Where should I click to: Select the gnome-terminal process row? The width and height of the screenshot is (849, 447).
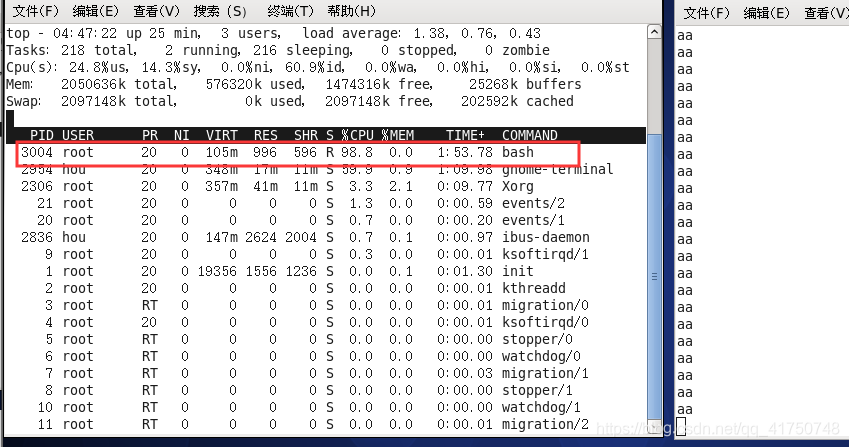tap(317, 170)
